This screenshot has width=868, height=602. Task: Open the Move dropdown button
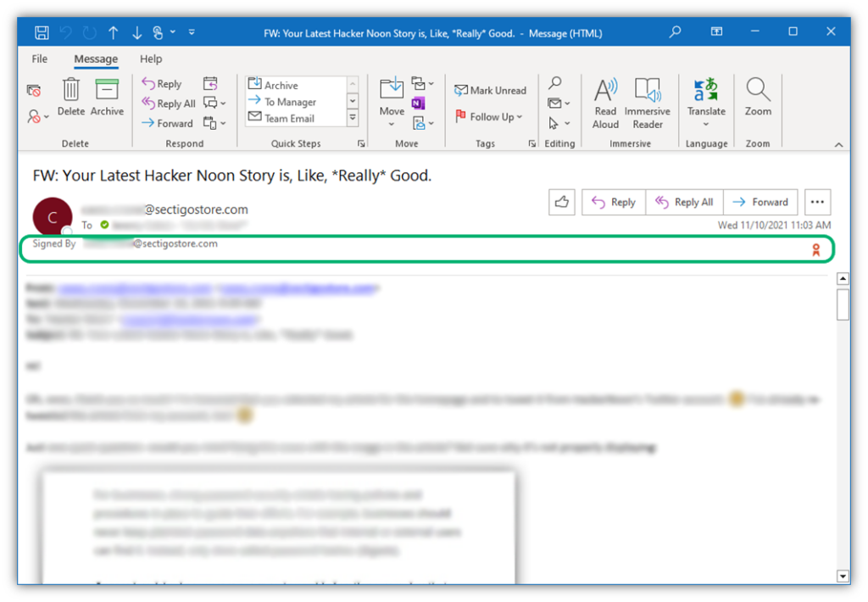click(392, 103)
